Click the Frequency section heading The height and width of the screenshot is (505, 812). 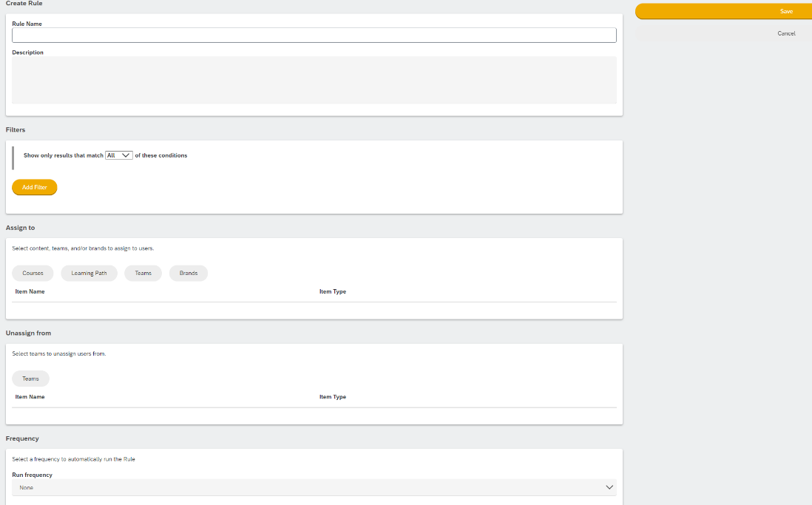click(22, 438)
